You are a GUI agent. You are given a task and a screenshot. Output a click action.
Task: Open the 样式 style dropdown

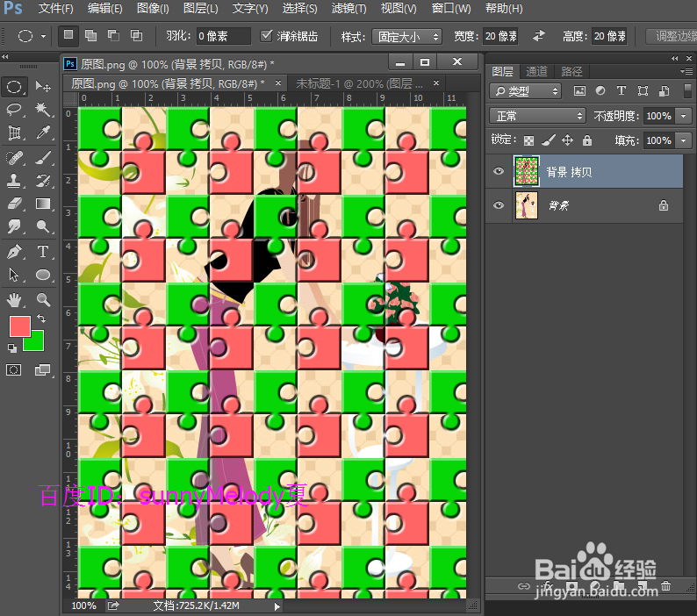406,37
